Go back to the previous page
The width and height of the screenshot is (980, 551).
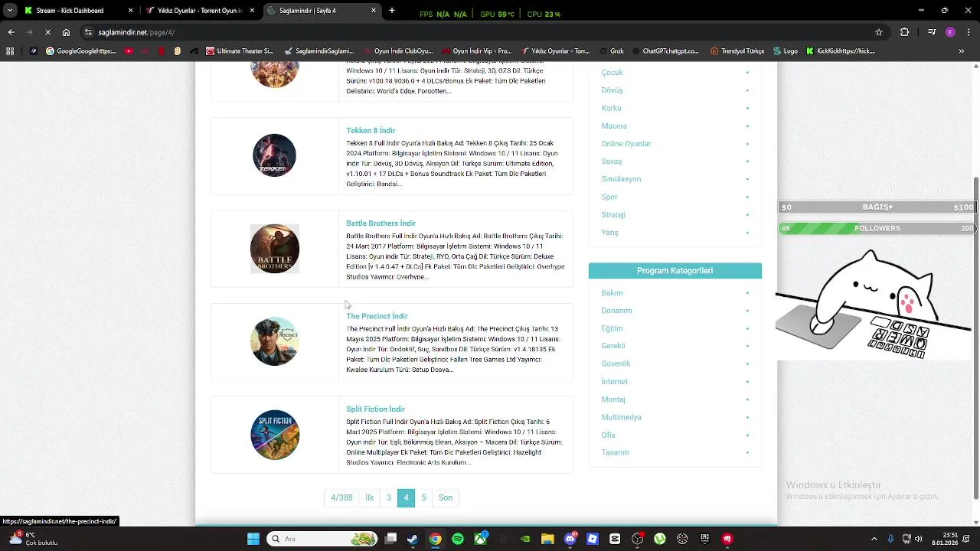coord(11,32)
